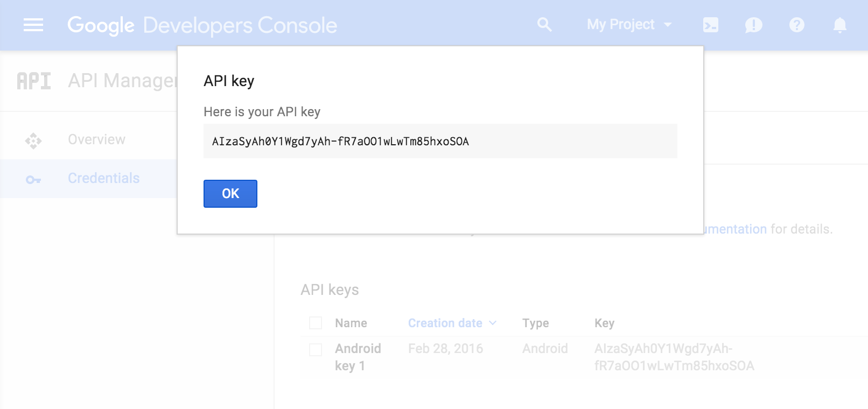This screenshot has height=409, width=868.
Task: Click the Google Developers Console logo
Action: pos(202,25)
